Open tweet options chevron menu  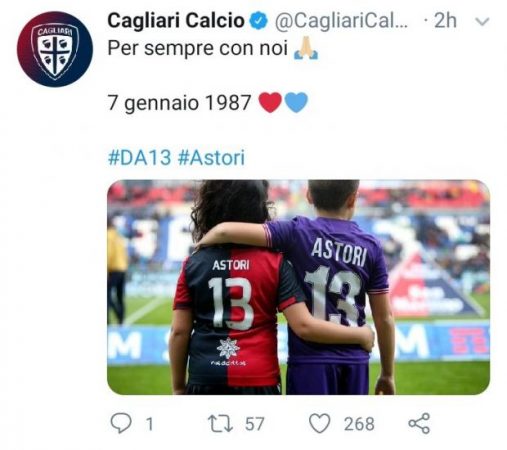(x=482, y=22)
